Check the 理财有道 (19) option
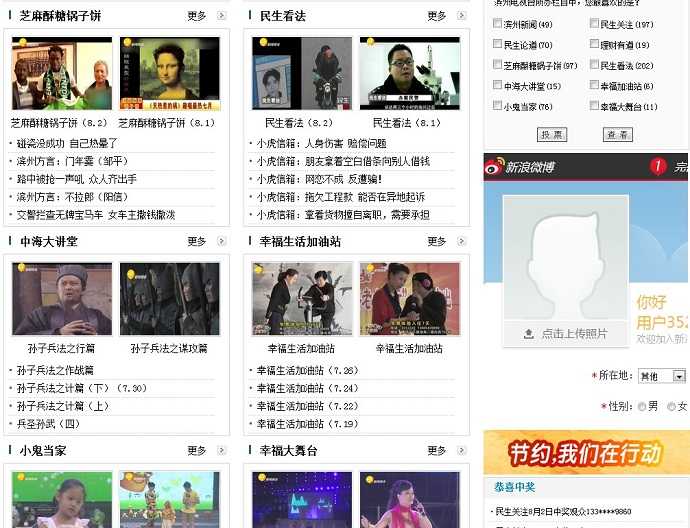 [594, 44]
